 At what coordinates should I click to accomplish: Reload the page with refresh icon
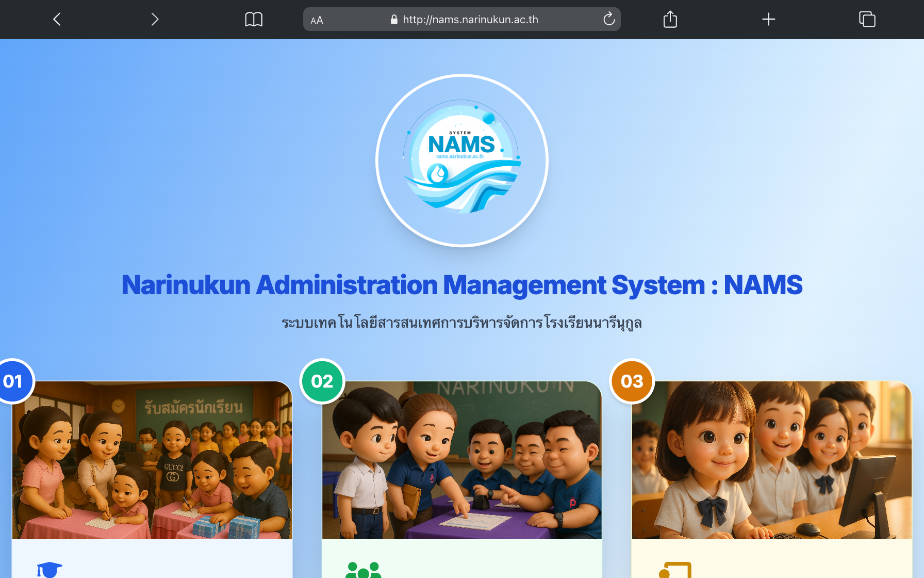pos(609,20)
